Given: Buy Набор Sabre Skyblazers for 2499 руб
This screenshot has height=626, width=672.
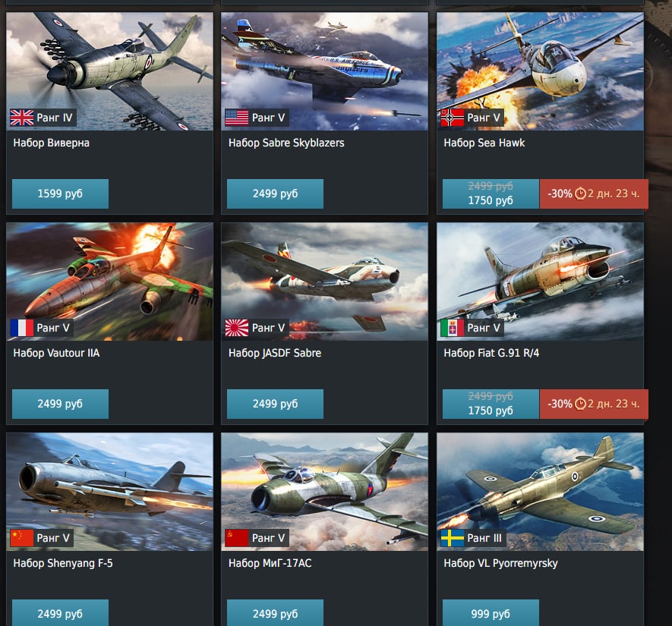Looking at the screenshot, I should point(275,194).
